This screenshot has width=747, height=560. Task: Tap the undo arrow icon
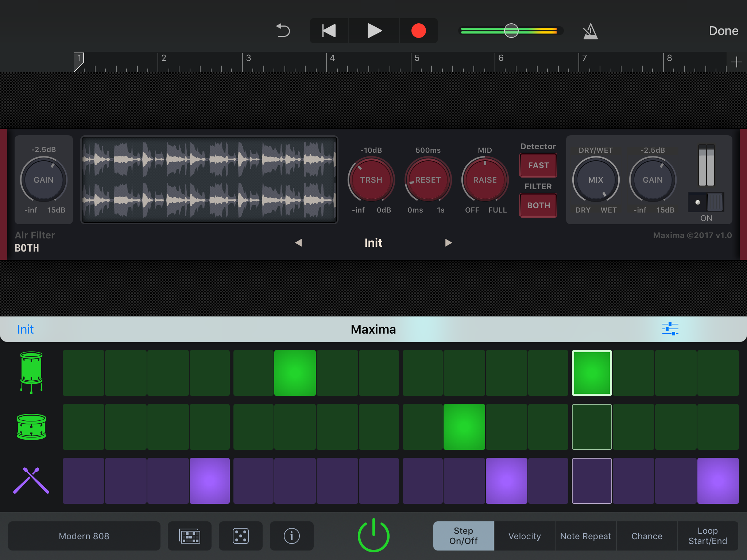(x=283, y=31)
